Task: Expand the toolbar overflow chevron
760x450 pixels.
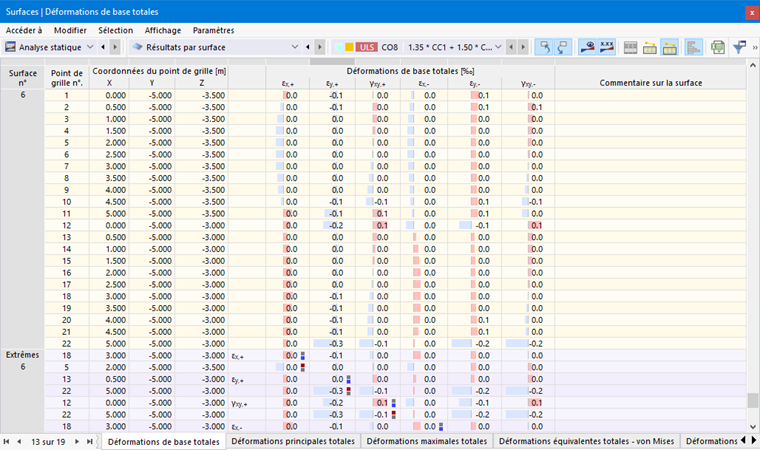Action: [755, 48]
